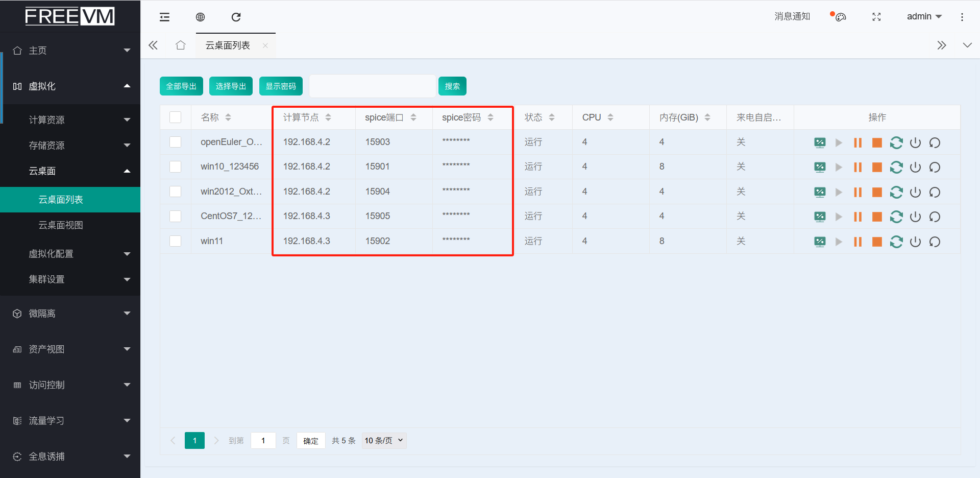Image resolution: width=980 pixels, height=478 pixels.
Task: Enter fullscreen mode using header icon
Action: (876, 17)
